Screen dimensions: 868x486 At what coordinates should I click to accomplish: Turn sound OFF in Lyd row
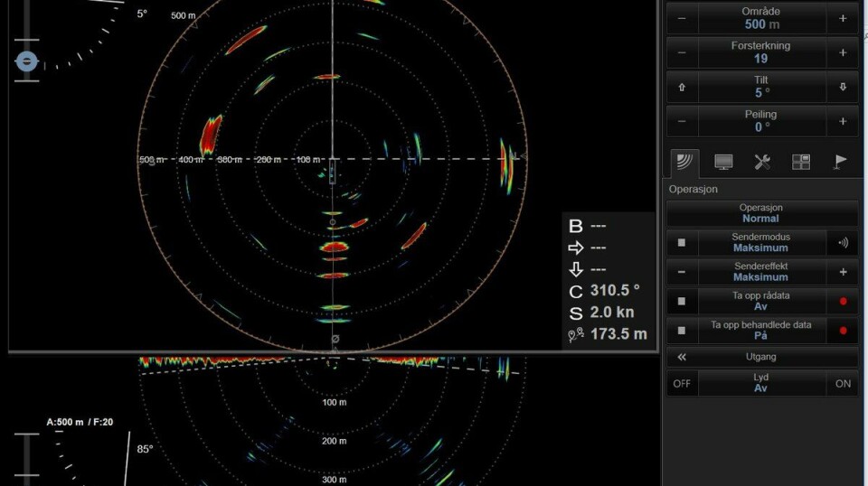682,384
